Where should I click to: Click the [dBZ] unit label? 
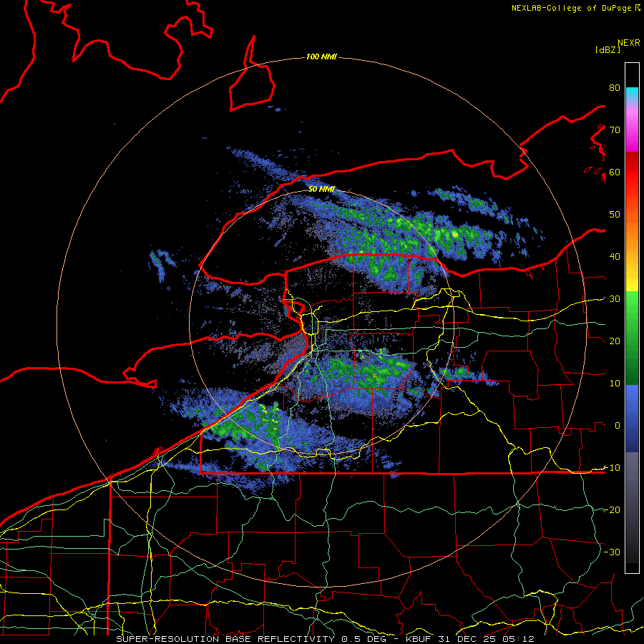pyautogui.click(x=608, y=50)
